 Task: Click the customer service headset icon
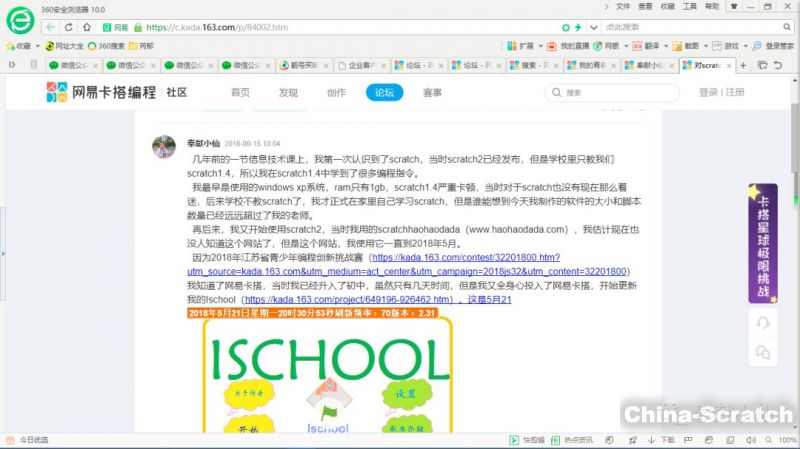pos(763,322)
